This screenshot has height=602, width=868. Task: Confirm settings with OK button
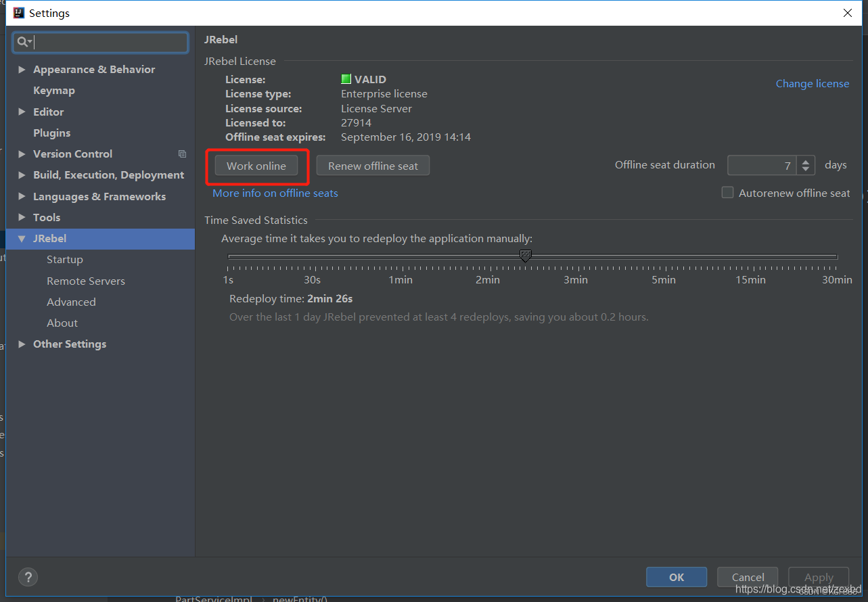click(677, 577)
